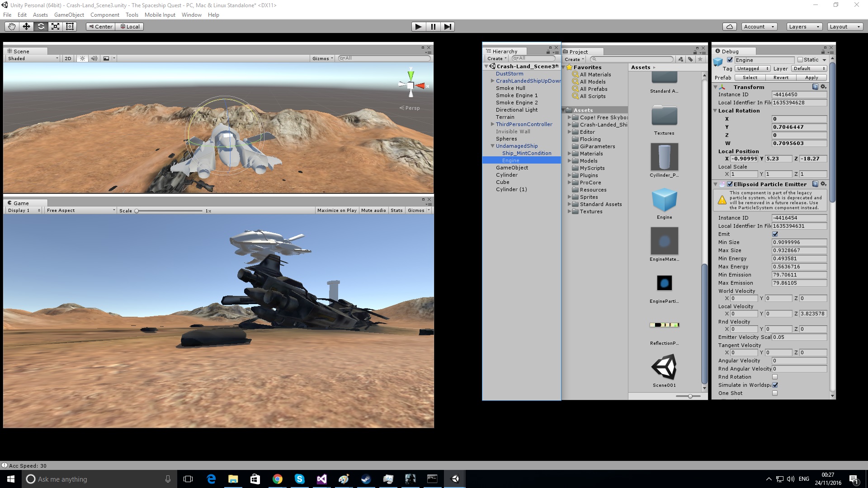868x488 pixels.
Task: Open Transform component help icon
Action: tap(815, 87)
